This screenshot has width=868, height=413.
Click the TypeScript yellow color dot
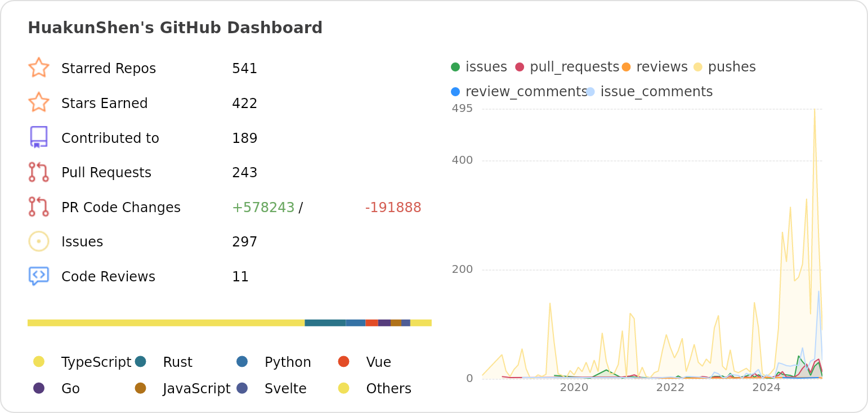click(39, 362)
